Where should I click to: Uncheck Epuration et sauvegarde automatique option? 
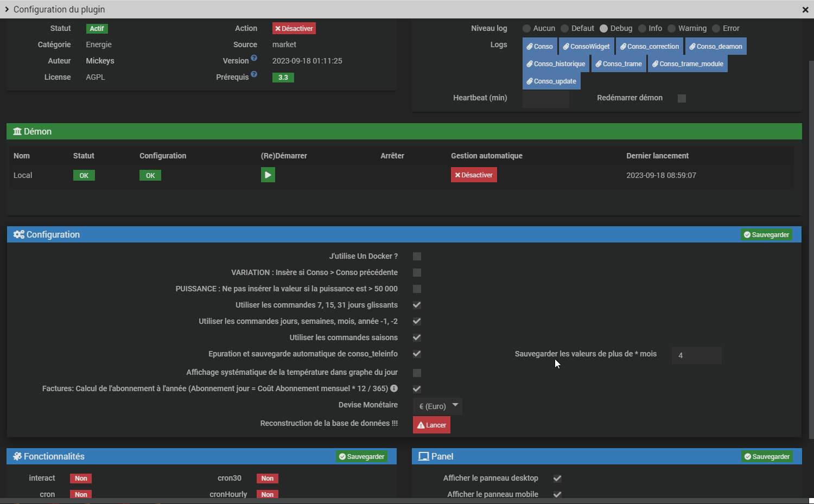[x=417, y=354]
